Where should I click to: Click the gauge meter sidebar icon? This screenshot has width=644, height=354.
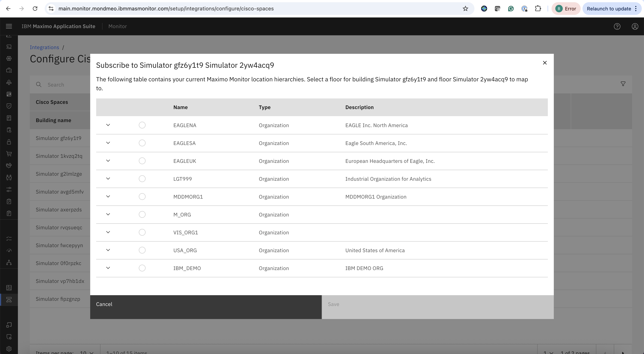pyautogui.click(x=9, y=251)
